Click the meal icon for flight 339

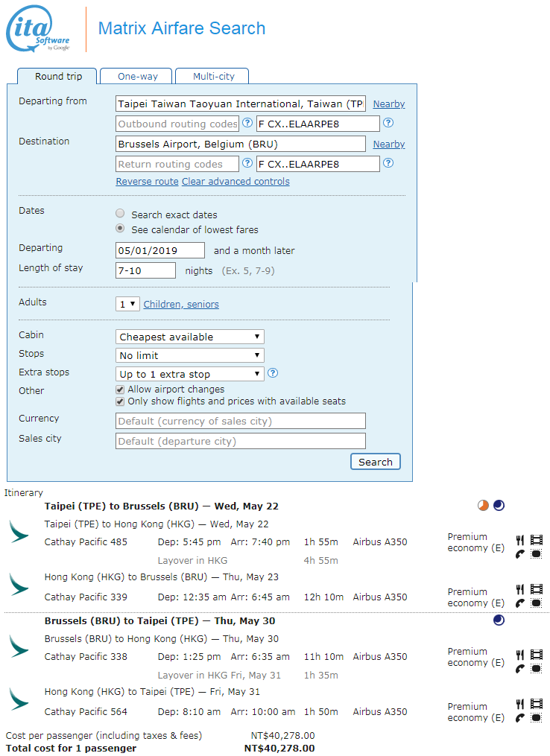(x=519, y=589)
